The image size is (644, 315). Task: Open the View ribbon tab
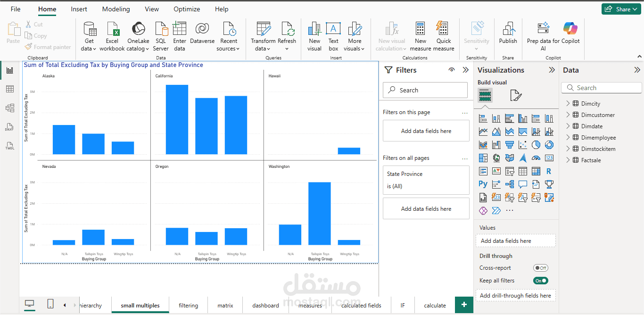[x=152, y=9]
